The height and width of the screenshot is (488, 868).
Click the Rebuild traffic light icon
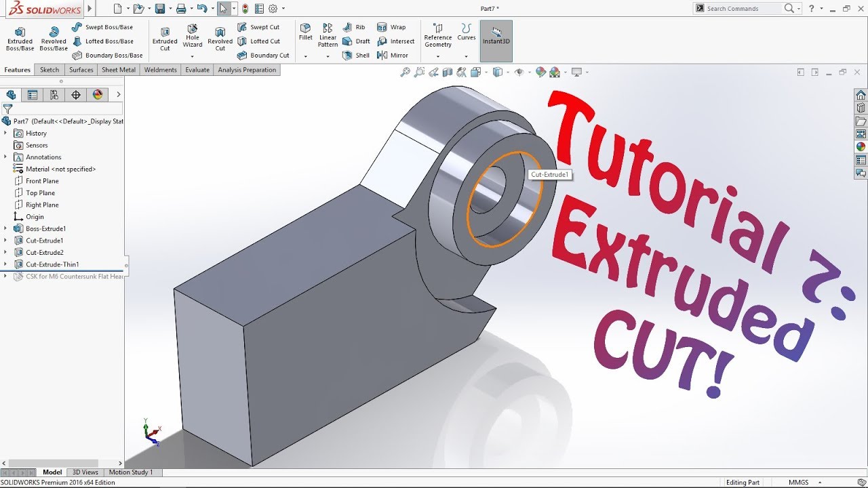click(245, 9)
